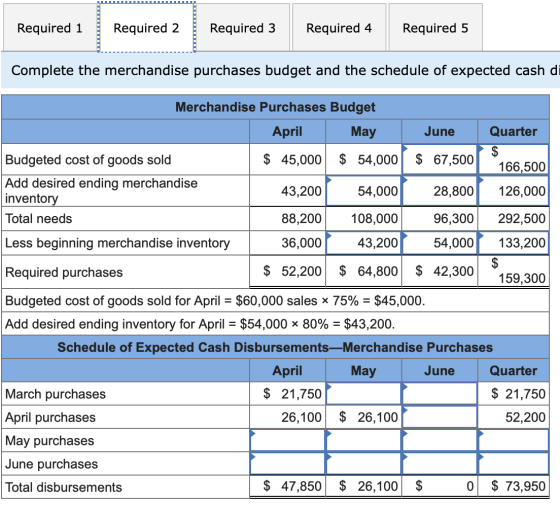This screenshot has width=560, height=506.
Task: Edit June budgeted cost of goods sold
Action: [440, 159]
